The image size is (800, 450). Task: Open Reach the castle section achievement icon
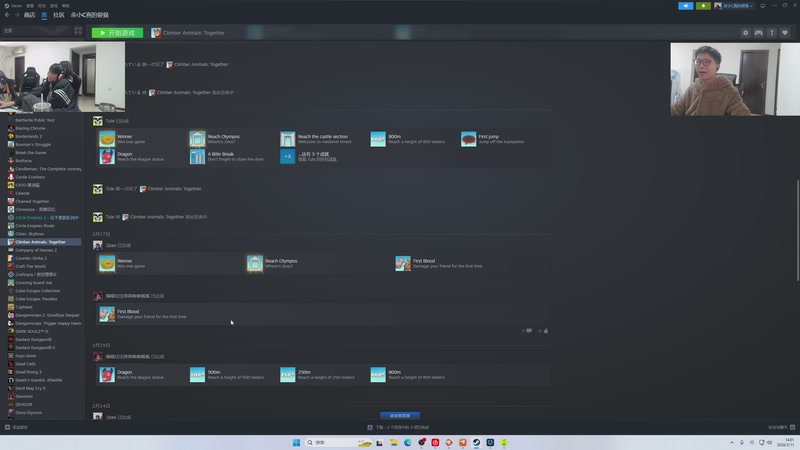point(288,139)
